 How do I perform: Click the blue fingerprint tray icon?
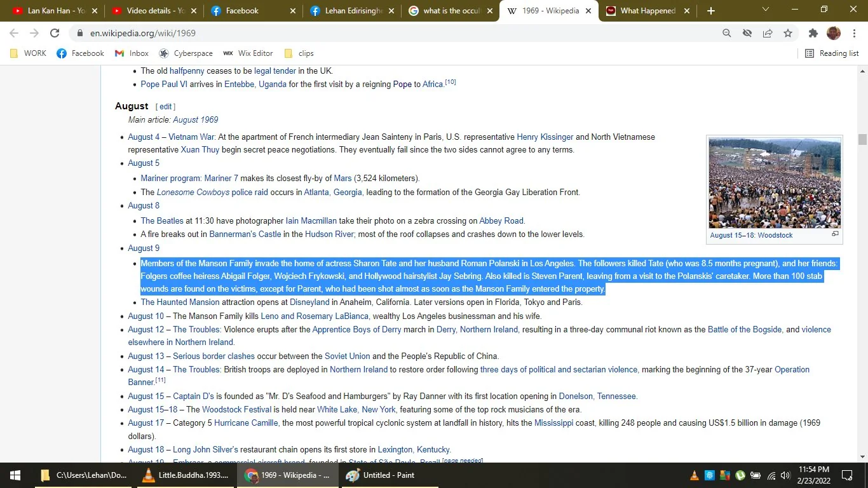[710, 475]
